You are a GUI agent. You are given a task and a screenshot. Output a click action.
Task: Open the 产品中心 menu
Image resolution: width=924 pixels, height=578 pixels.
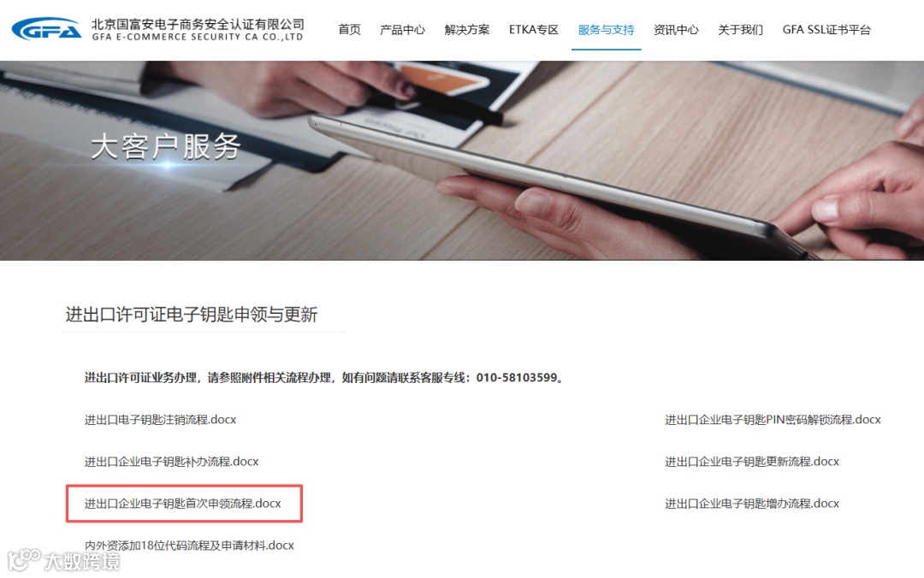click(x=402, y=29)
